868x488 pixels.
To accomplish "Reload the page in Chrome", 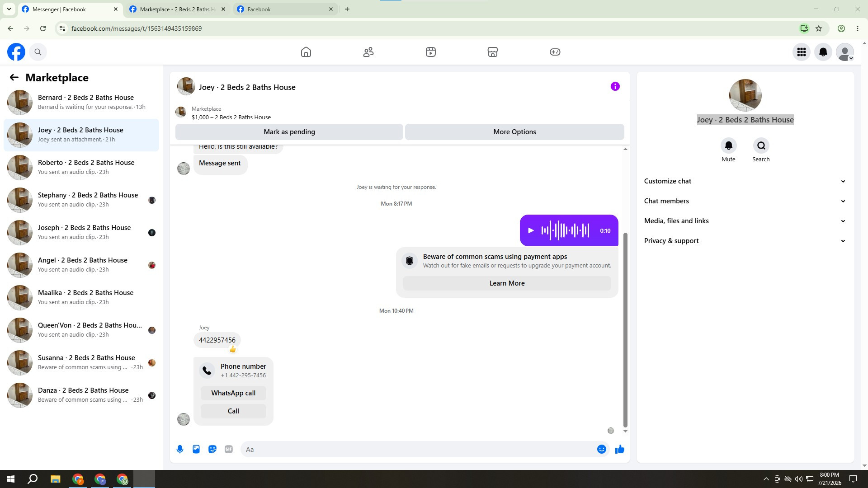I will (43, 28).
